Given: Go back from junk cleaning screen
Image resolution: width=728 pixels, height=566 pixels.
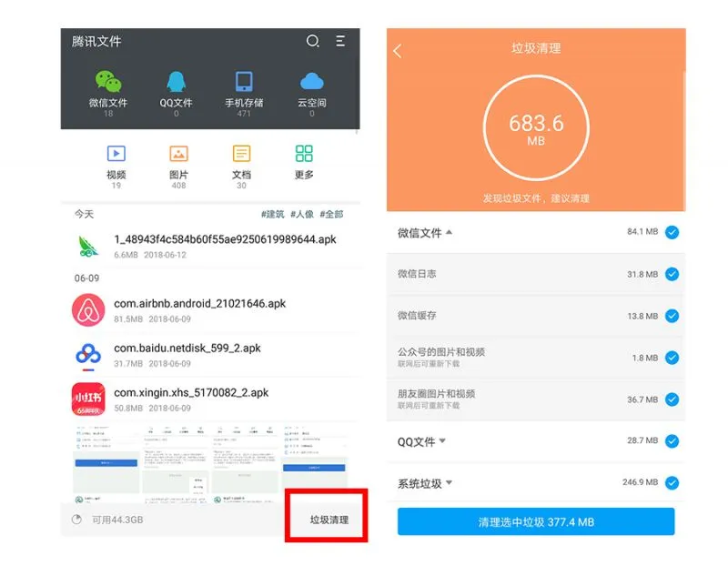Looking at the screenshot, I should click(398, 51).
